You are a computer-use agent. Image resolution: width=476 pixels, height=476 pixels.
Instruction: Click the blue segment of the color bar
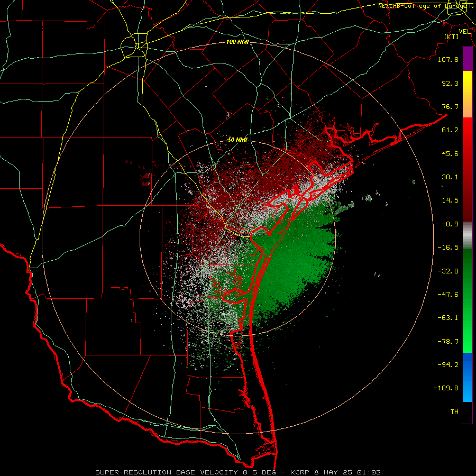click(x=467, y=377)
